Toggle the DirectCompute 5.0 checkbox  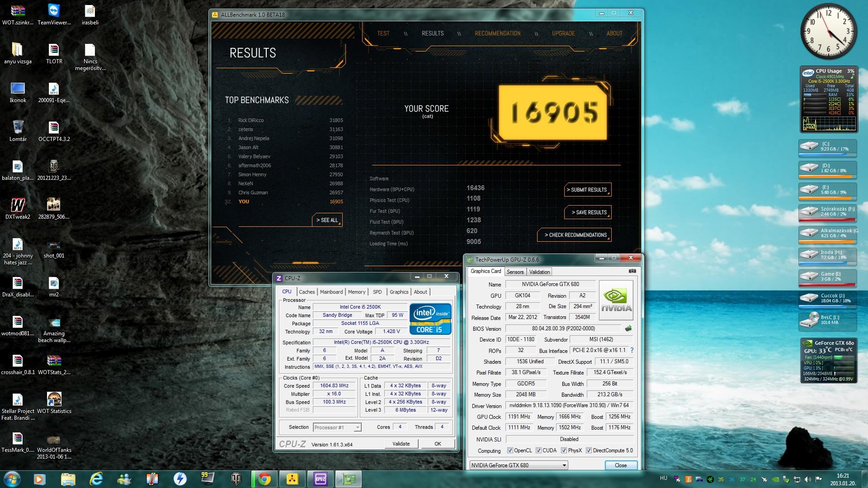(589, 450)
